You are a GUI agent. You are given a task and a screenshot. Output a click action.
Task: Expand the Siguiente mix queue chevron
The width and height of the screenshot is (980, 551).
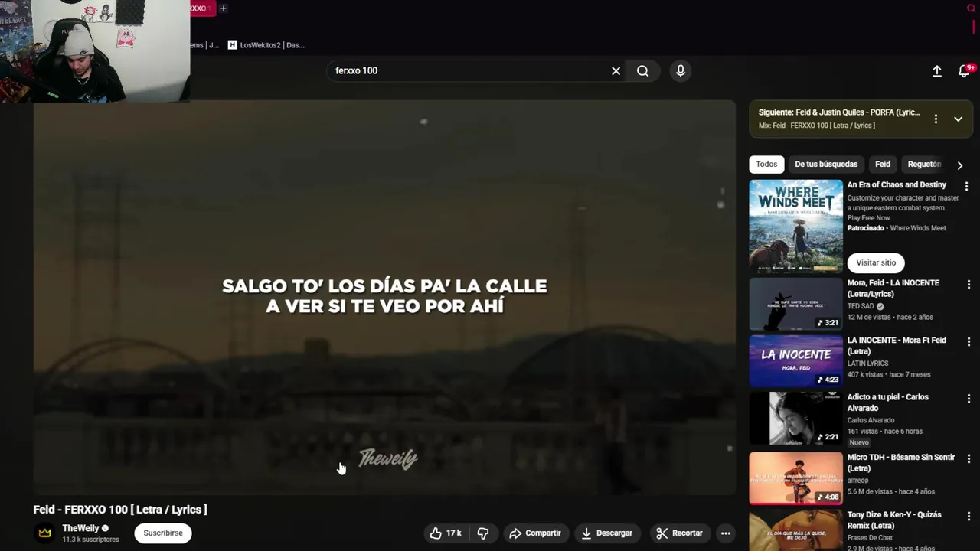pos(958,119)
